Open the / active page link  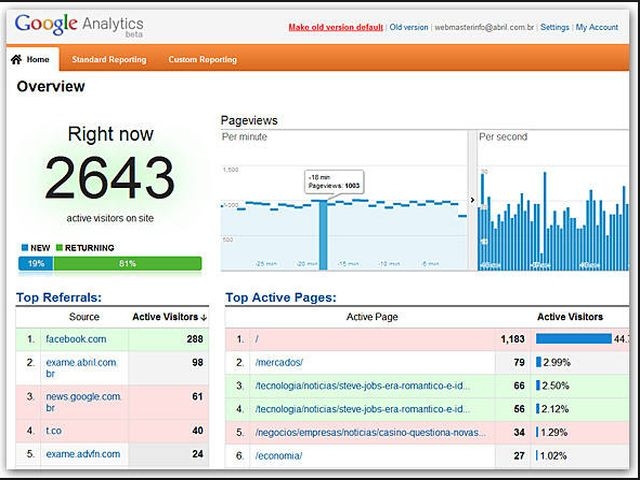[x=257, y=339]
